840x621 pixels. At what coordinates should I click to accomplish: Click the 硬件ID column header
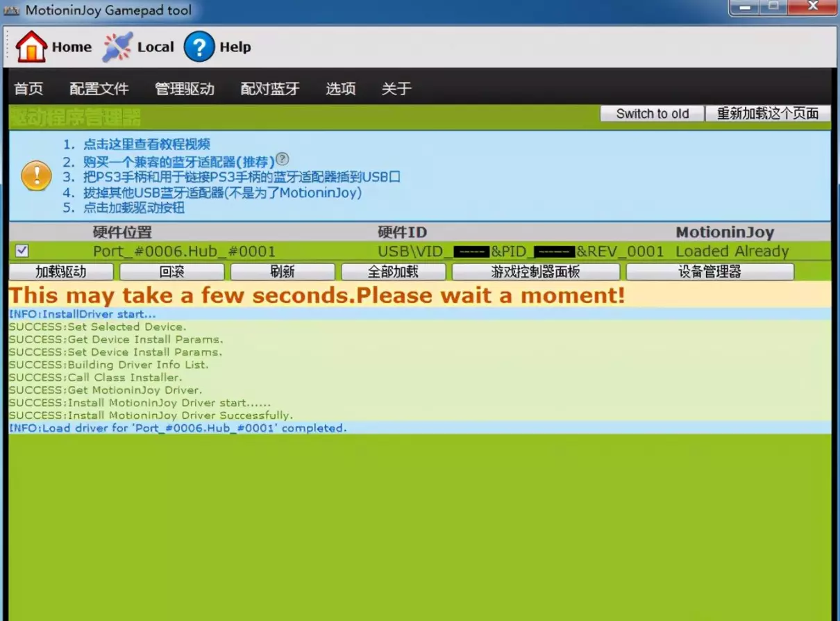[x=402, y=232]
